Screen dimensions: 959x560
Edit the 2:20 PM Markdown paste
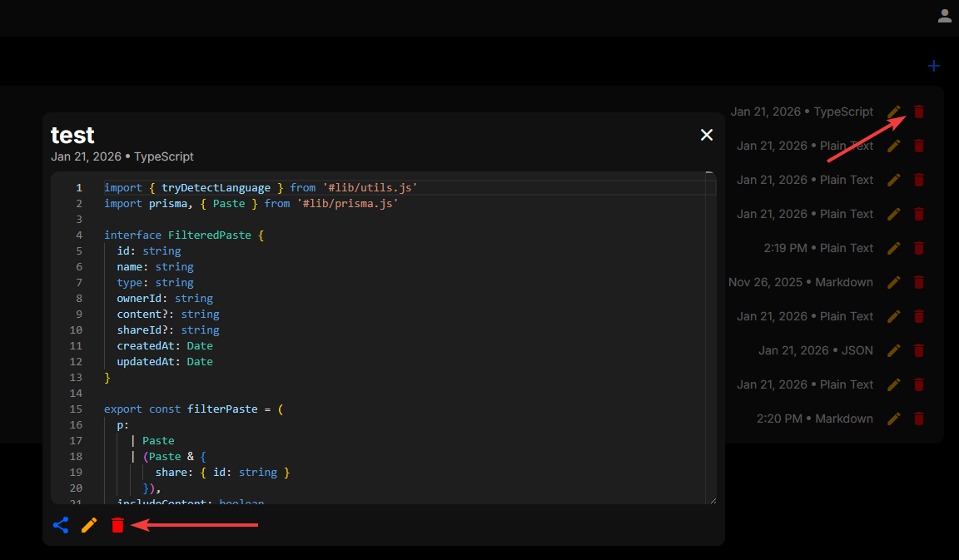tap(894, 419)
